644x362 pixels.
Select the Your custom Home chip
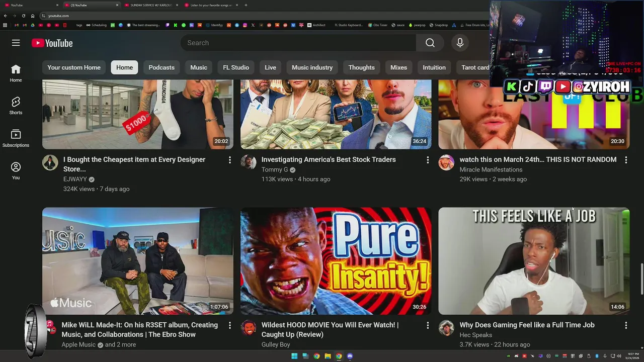point(74,67)
